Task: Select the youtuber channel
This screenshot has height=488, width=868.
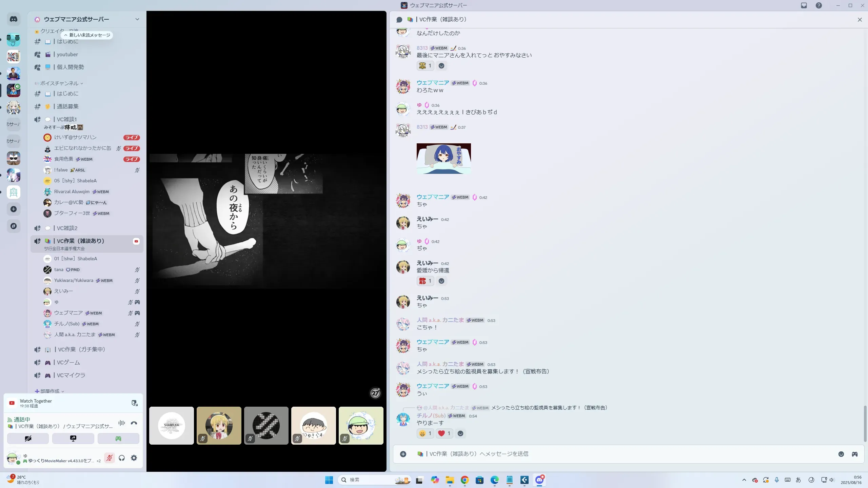Action: (x=67, y=54)
